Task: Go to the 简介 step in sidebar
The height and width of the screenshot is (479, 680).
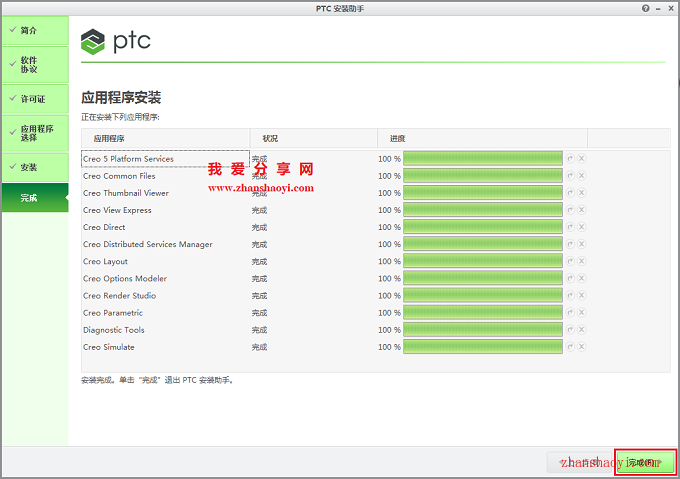Action: click(x=35, y=30)
